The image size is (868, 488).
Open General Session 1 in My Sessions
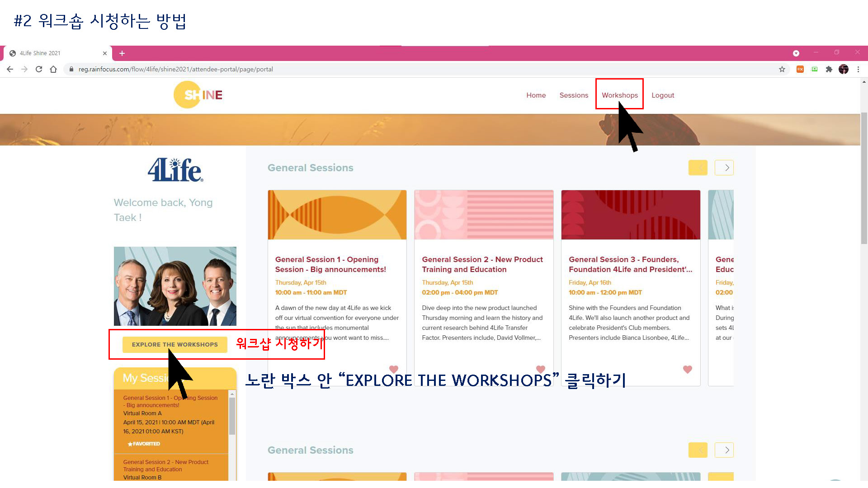pyautogui.click(x=170, y=401)
